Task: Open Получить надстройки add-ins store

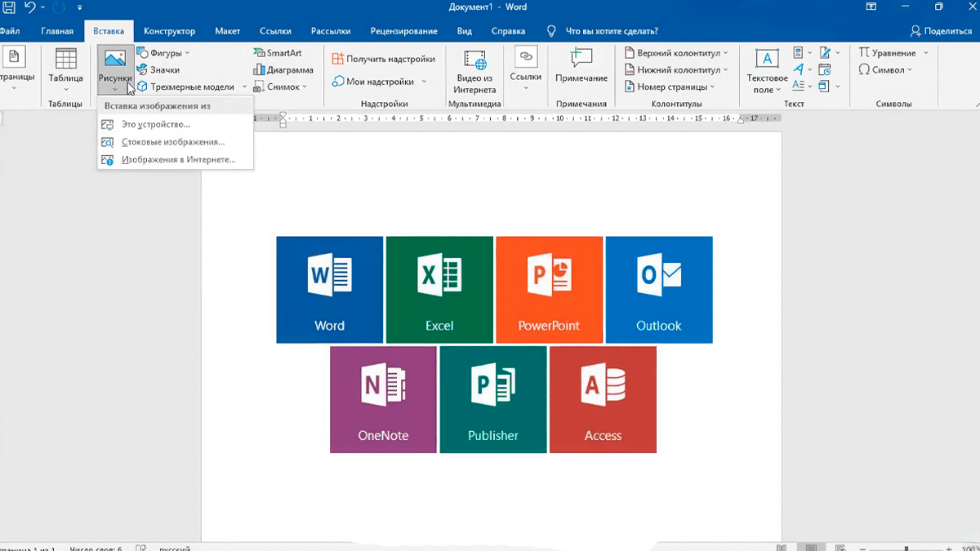Action: 384,59
